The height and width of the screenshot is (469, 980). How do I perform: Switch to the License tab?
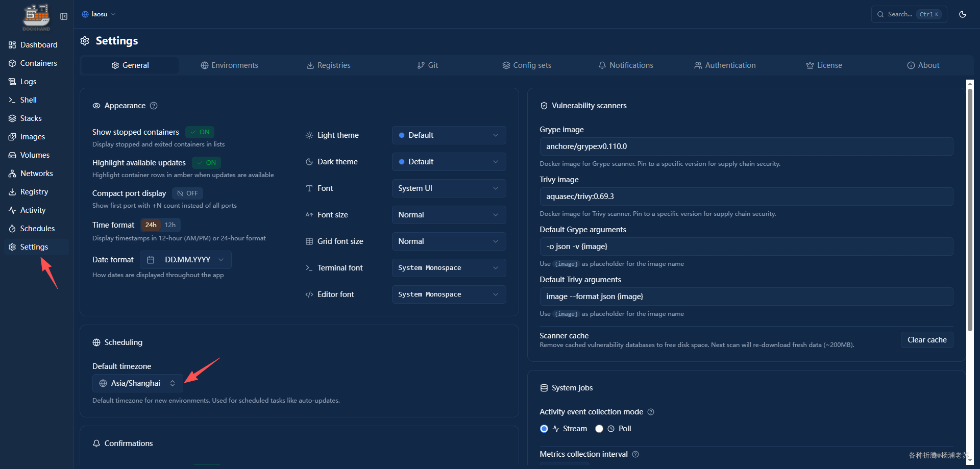(x=824, y=65)
